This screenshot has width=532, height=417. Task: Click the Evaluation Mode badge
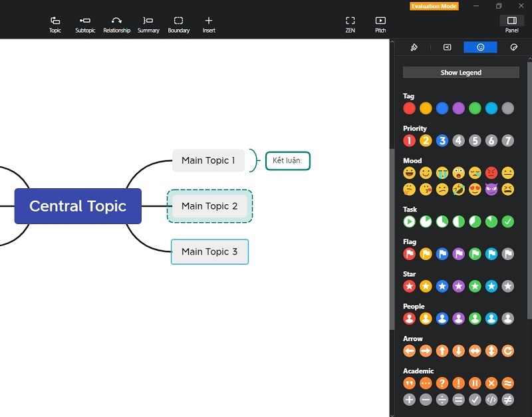point(434,6)
